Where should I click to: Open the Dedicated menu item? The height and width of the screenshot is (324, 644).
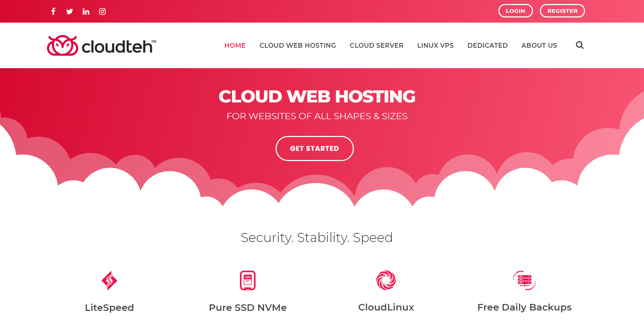[x=487, y=46]
